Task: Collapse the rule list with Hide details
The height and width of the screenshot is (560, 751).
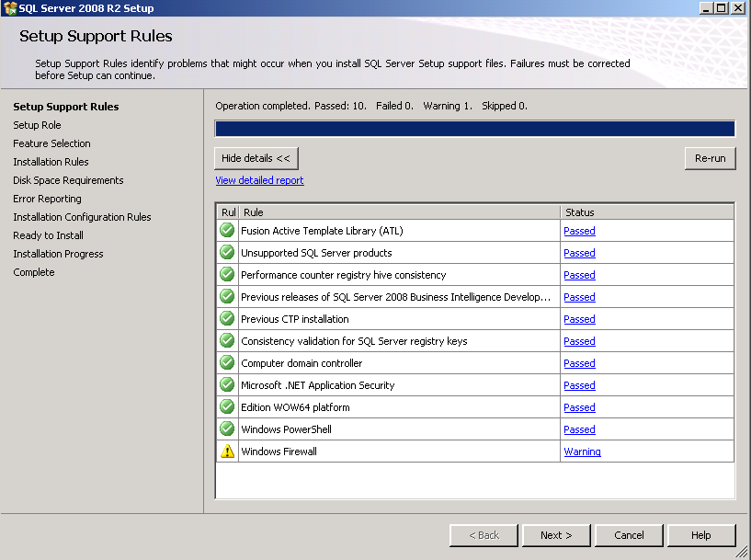Action: click(256, 158)
